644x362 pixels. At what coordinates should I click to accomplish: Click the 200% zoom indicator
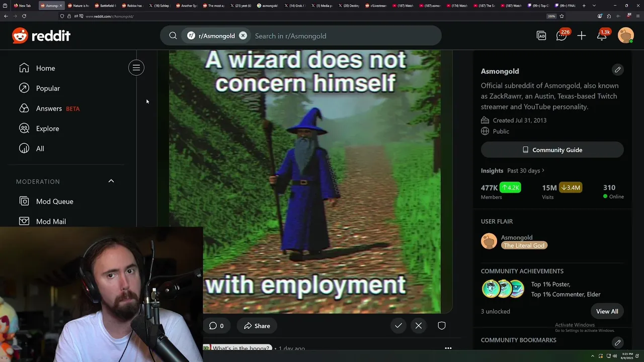click(x=551, y=16)
